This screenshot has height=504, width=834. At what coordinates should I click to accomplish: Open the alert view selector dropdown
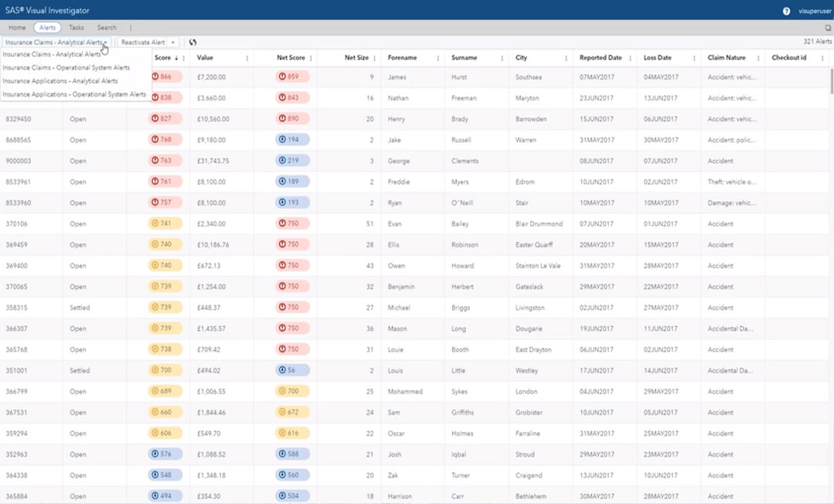coord(105,43)
